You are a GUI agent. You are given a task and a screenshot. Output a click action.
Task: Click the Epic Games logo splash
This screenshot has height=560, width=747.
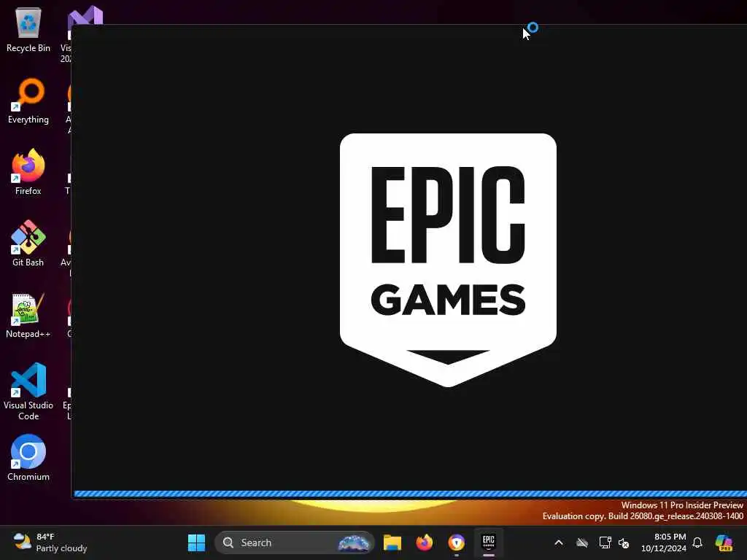click(448, 260)
